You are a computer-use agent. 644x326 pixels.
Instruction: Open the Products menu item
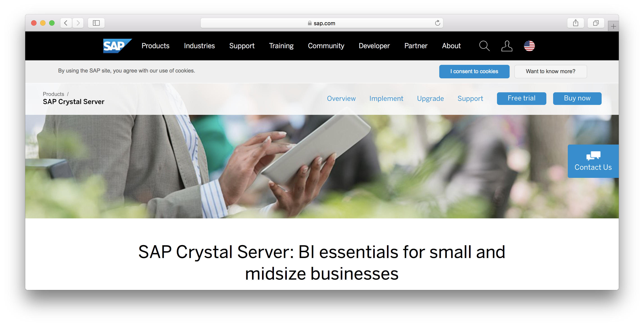tap(155, 46)
